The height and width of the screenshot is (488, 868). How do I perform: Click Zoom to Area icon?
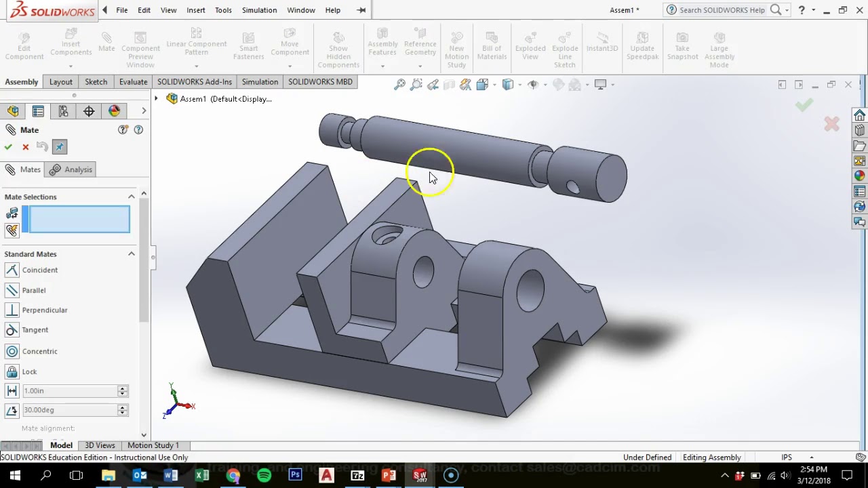coord(416,85)
